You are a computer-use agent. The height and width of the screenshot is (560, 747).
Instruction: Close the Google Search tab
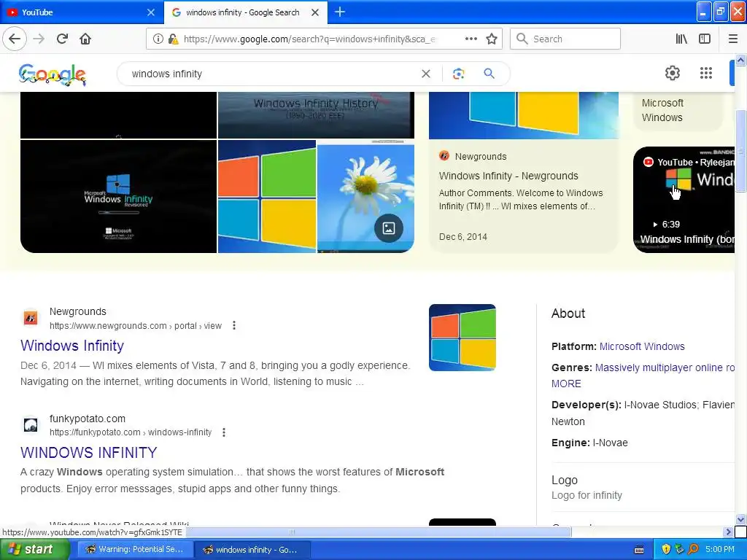click(315, 12)
